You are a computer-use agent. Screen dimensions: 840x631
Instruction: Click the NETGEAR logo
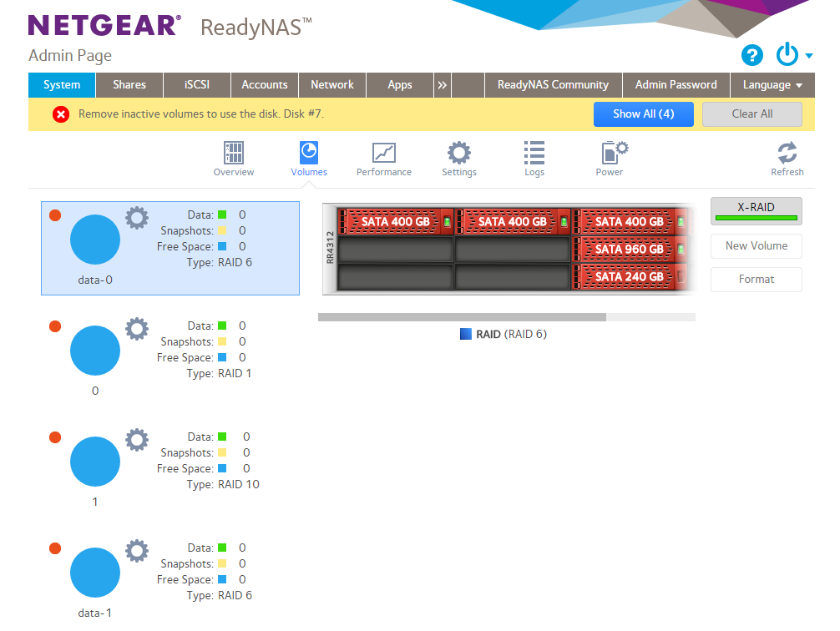(104, 25)
